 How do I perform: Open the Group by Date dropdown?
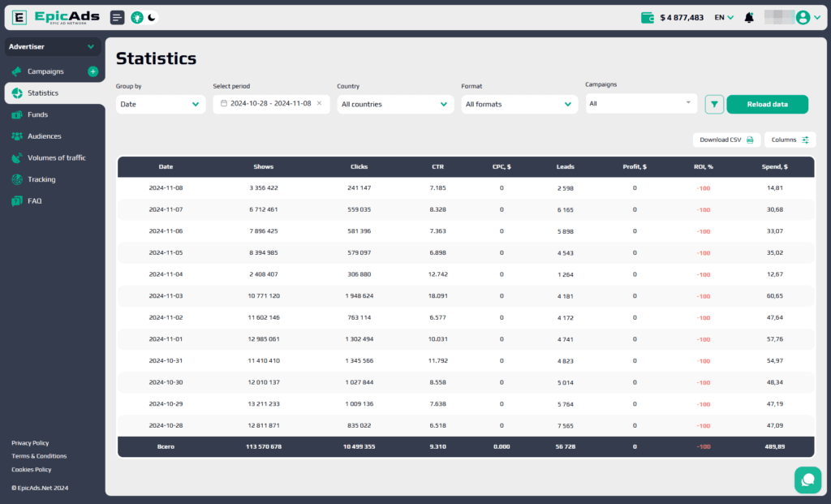pos(161,105)
